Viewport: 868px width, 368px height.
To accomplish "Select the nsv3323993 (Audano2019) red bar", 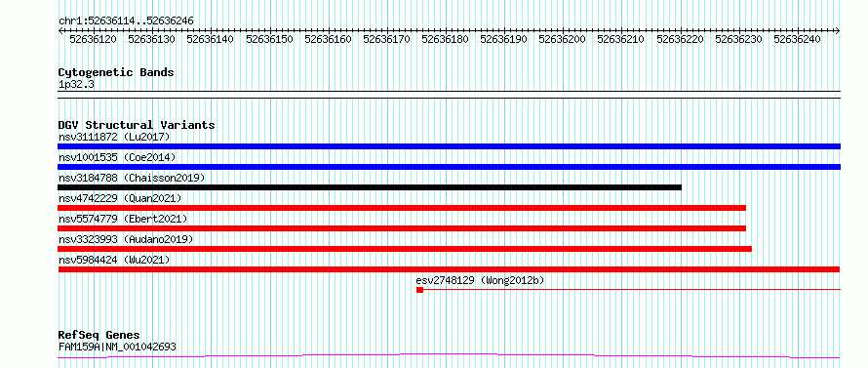I will [405, 249].
